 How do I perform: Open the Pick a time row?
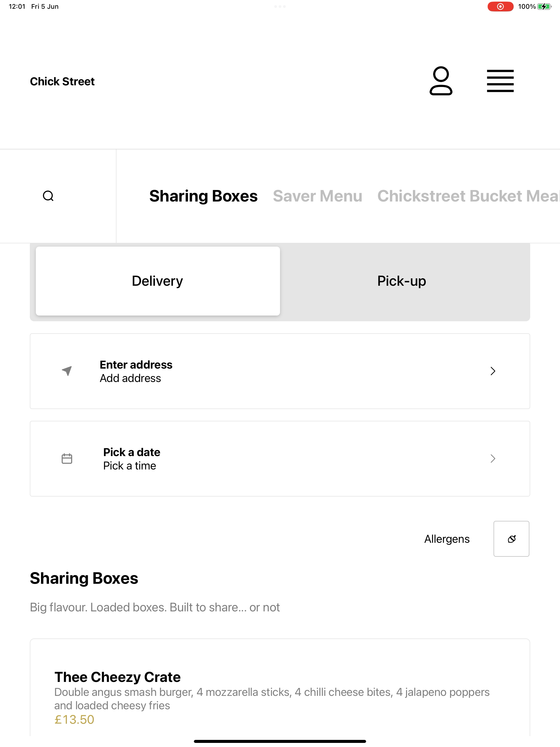pos(280,459)
